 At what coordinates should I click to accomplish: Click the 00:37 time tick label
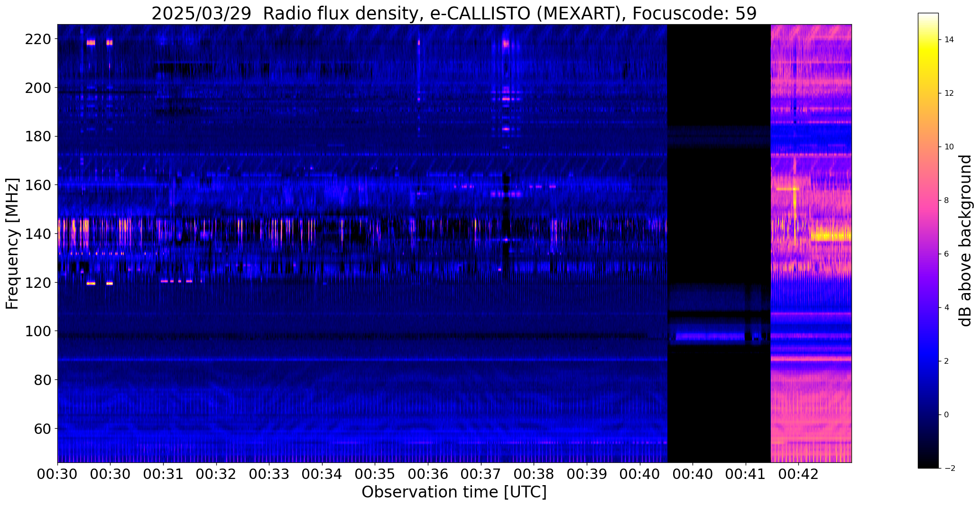click(x=481, y=473)
